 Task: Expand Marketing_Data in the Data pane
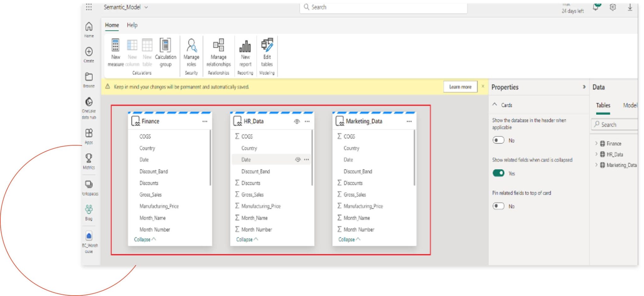[596, 165]
